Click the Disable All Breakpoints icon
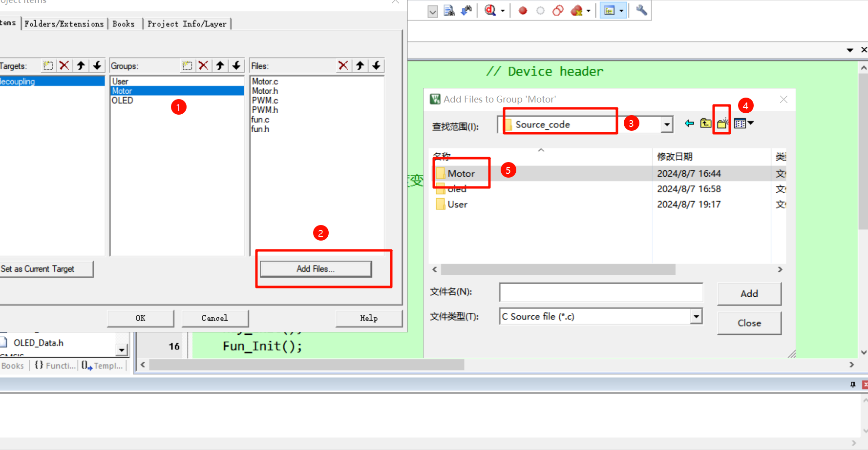This screenshot has height=450, width=868. tap(558, 10)
